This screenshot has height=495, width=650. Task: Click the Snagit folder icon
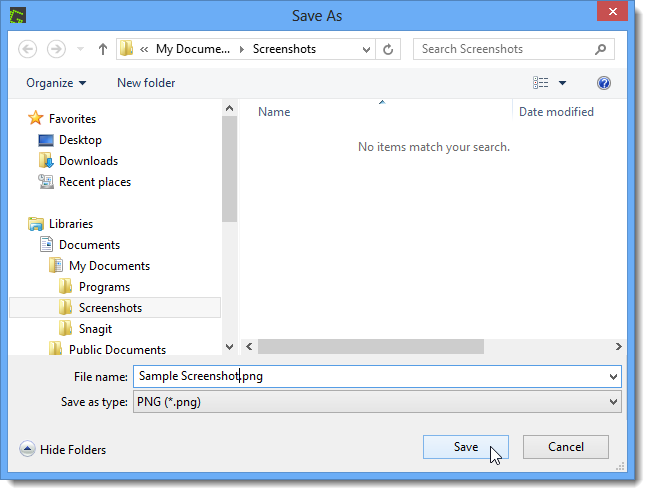(65, 328)
